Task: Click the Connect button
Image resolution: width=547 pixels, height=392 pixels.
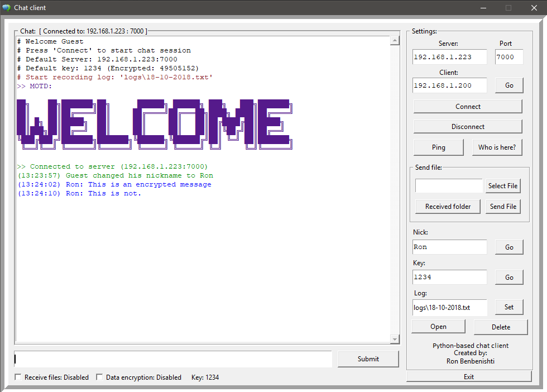Action: [468, 107]
